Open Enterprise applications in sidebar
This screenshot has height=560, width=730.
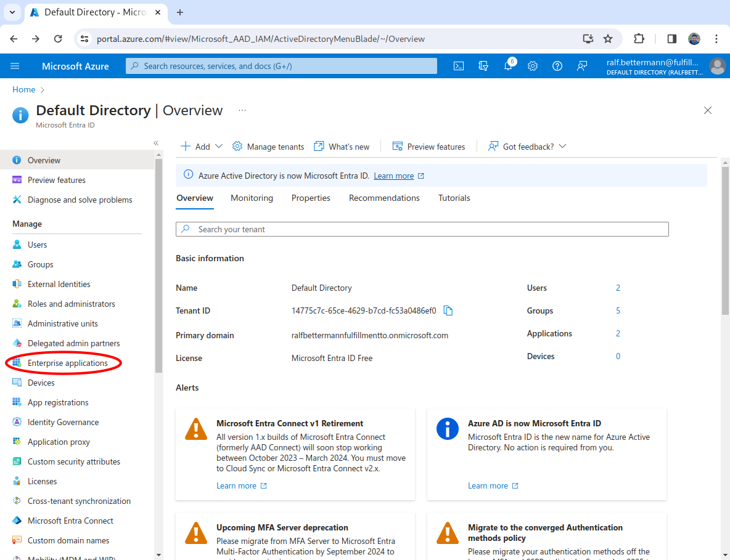[x=67, y=363]
